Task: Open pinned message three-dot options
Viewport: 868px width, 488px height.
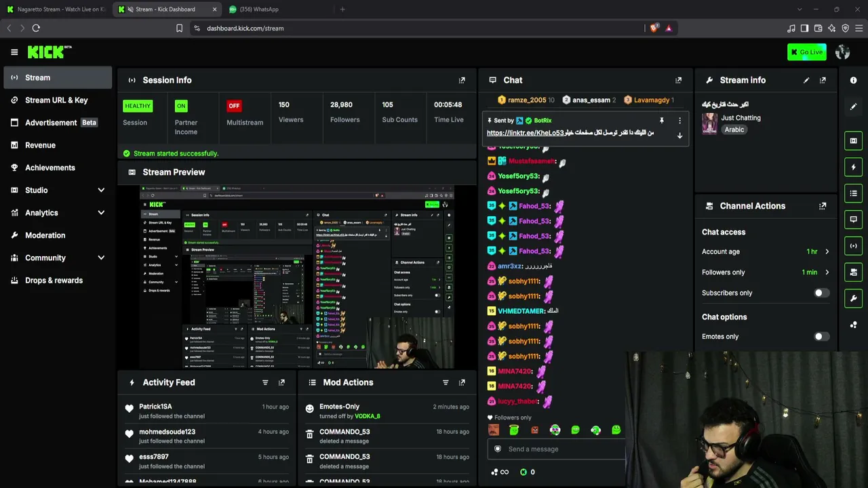Action: click(679, 121)
